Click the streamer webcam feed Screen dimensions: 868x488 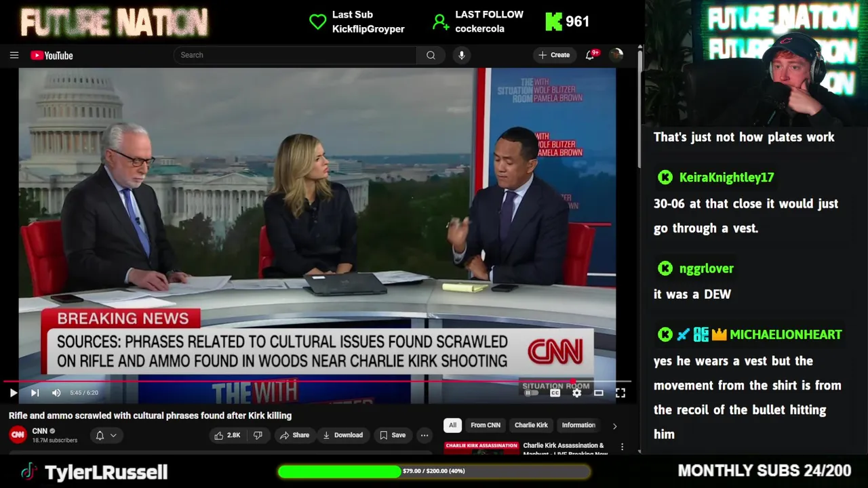click(755, 62)
